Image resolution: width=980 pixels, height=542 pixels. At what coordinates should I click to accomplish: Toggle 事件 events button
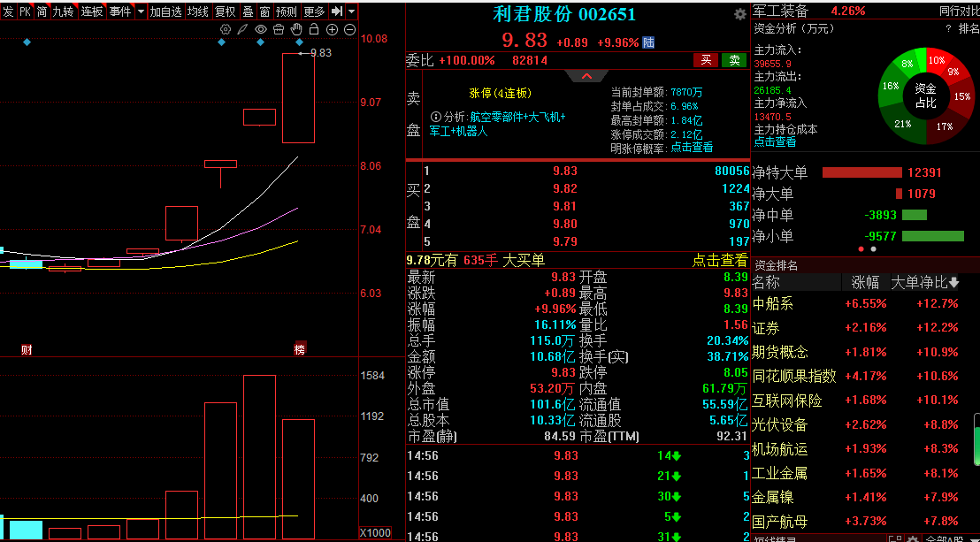click(120, 11)
